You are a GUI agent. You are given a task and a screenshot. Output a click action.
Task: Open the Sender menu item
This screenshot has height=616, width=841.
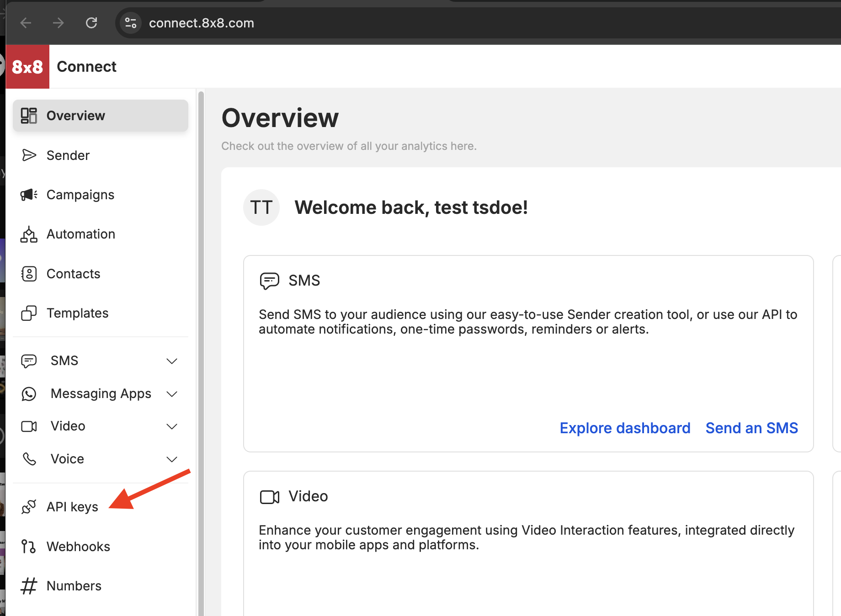101,155
